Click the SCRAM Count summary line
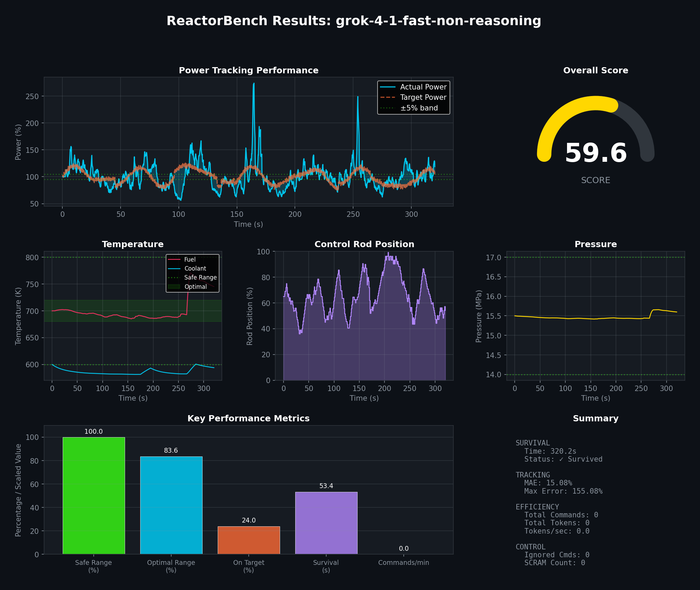The image size is (700, 590). click(x=554, y=563)
